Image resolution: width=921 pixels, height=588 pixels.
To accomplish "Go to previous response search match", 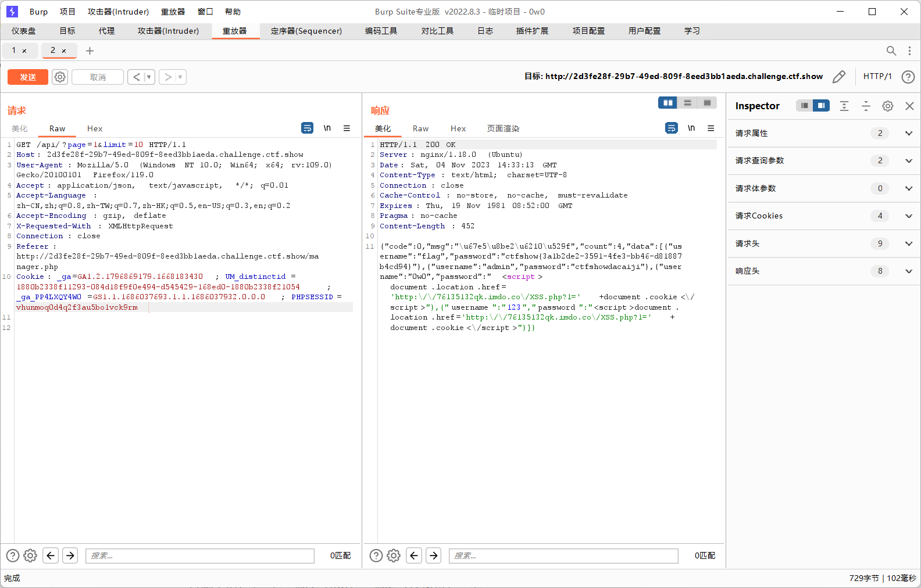I will (x=414, y=555).
